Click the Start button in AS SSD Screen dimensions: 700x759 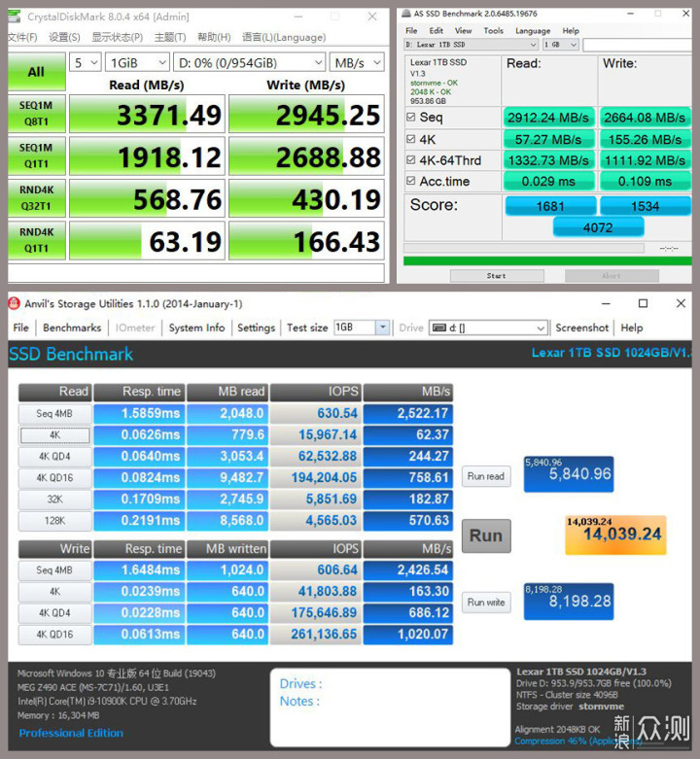pyautogui.click(x=497, y=275)
